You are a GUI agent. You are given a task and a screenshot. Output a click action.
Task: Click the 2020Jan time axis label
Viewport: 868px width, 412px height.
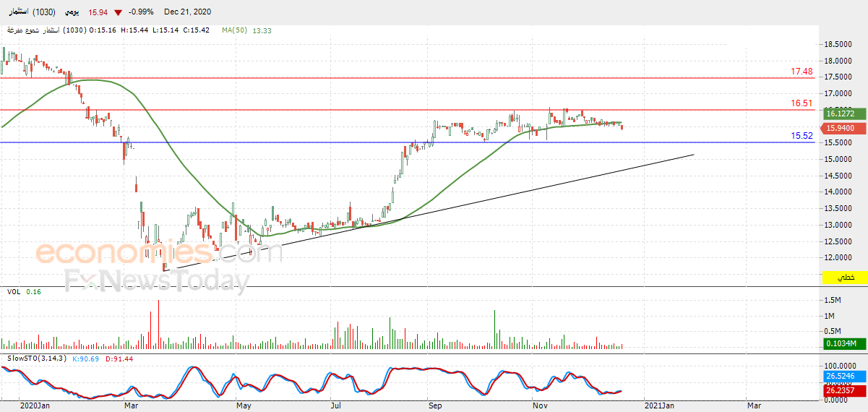(35, 406)
